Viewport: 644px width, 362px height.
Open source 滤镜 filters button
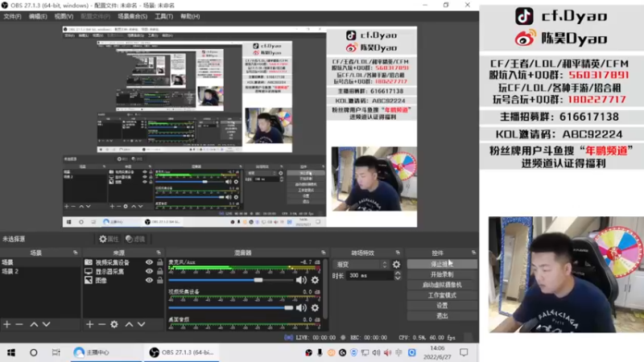coord(135,239)
